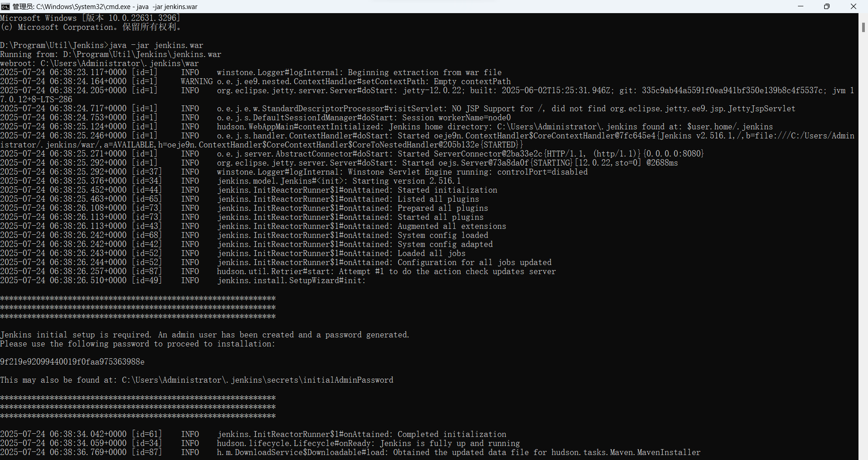Viewport: 868px width, 460px height.
Task: Close the cmd.exe window
Action: pyautogui.click(x=854, y=6)
